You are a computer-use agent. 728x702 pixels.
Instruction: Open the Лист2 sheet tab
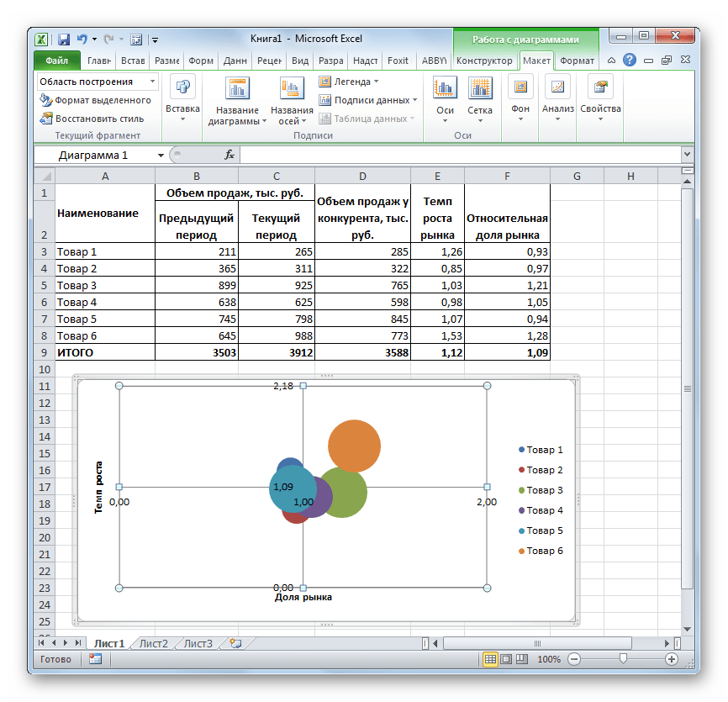[154, 643]
